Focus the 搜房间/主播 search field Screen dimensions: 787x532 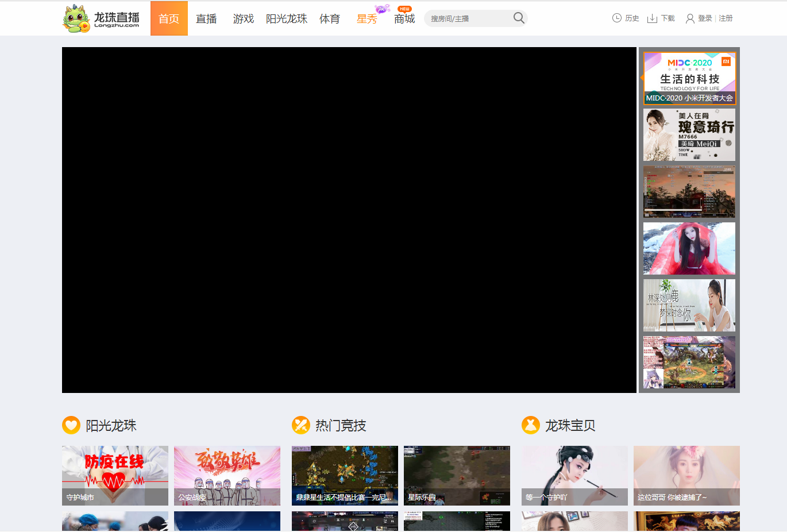click(468, 18)
